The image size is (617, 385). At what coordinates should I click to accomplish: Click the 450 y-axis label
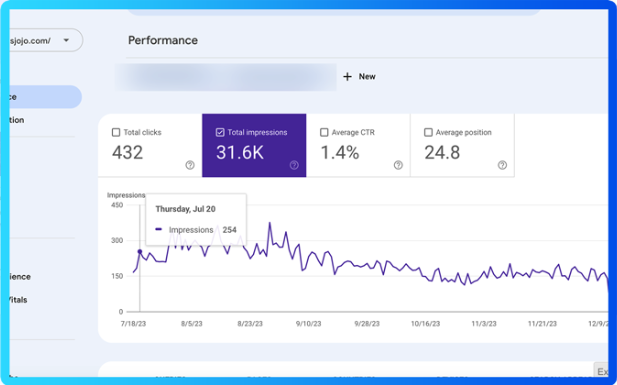click(x=117, y=205)
